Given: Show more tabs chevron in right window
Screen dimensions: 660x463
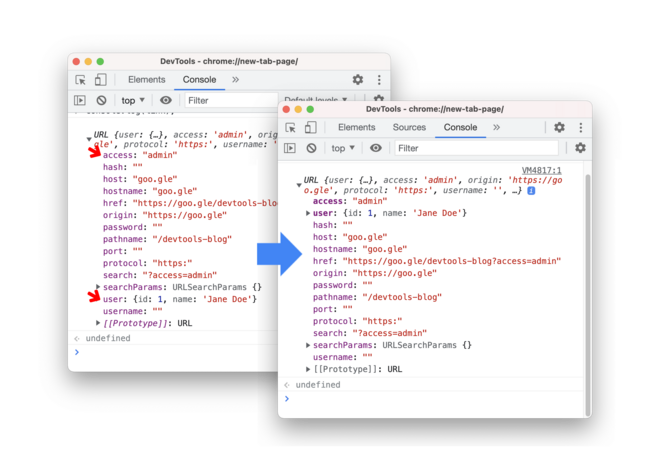Looking at the screenshot, I should coord(496,128).
